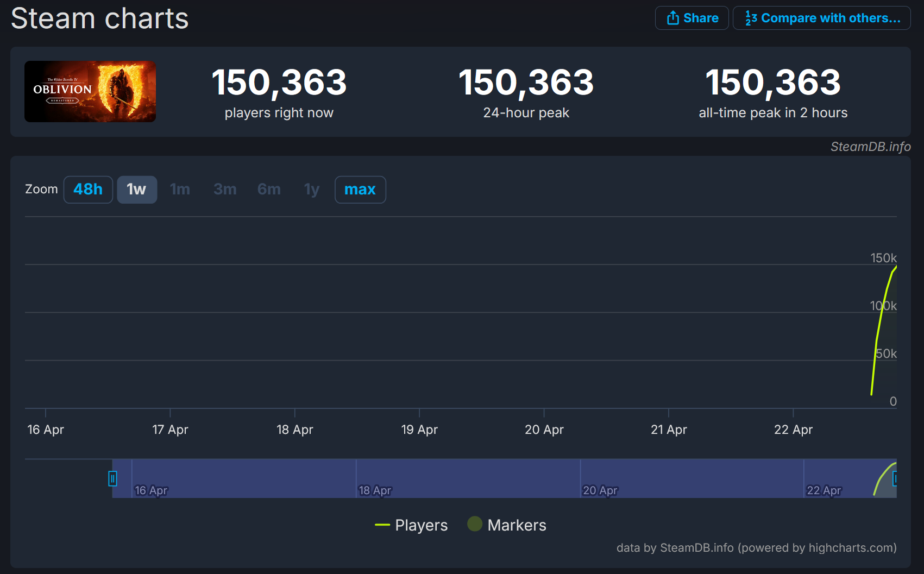Click the 22 Apr axis label
The image size is (924, 574).
[793, 430]
